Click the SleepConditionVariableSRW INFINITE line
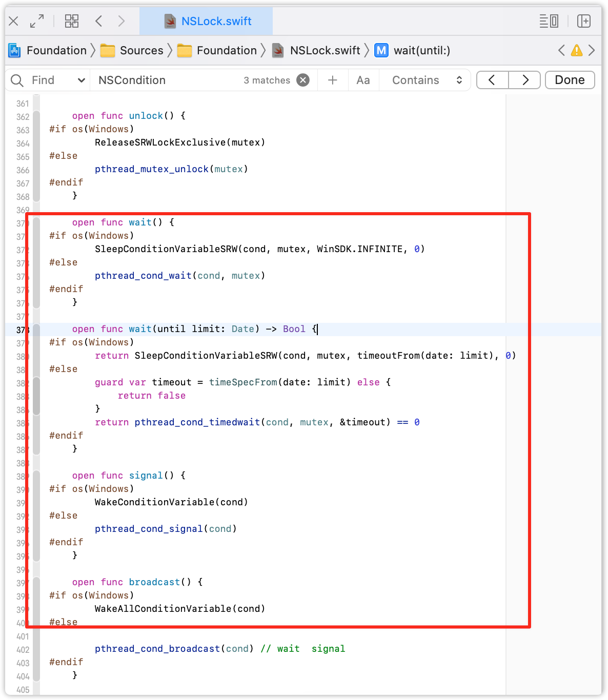Viewport: 608px width, 700px height. (260, 249)
